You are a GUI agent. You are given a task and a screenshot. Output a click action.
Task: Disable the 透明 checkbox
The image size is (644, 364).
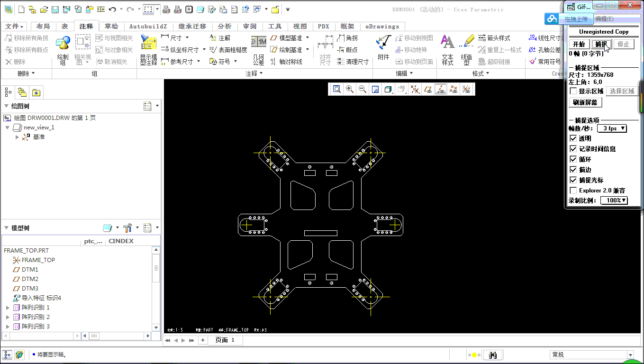coord(573,138)
